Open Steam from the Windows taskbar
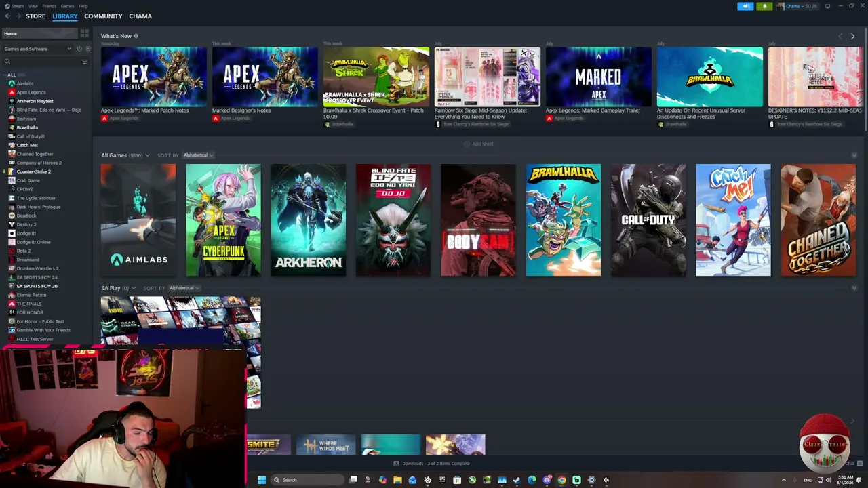Image resolution: width=868 pixels, height=488 pixels. [517, 480]
